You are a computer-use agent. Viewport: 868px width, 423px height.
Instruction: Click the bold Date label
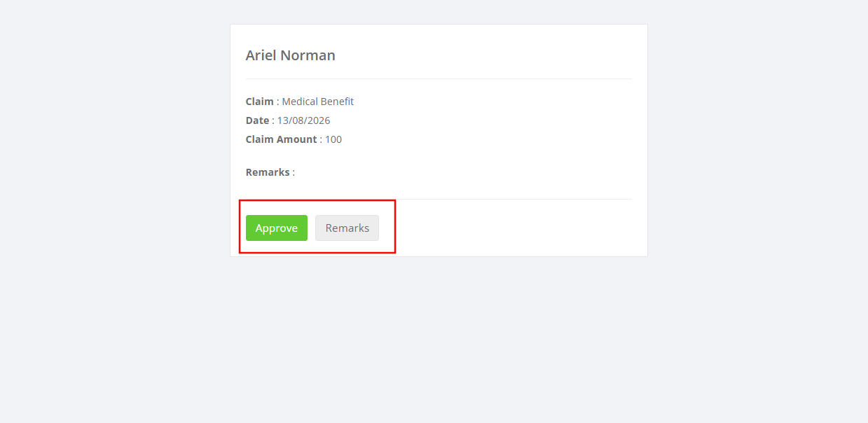coord(257,120)
